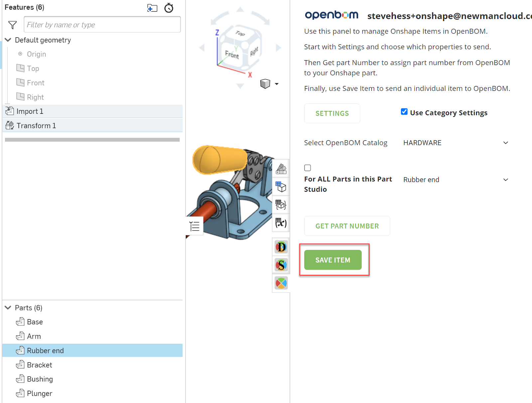Open the variable table icon
The height and width of the screenshot is (403, 532).
pyautogui.click(x=281, y=223)
